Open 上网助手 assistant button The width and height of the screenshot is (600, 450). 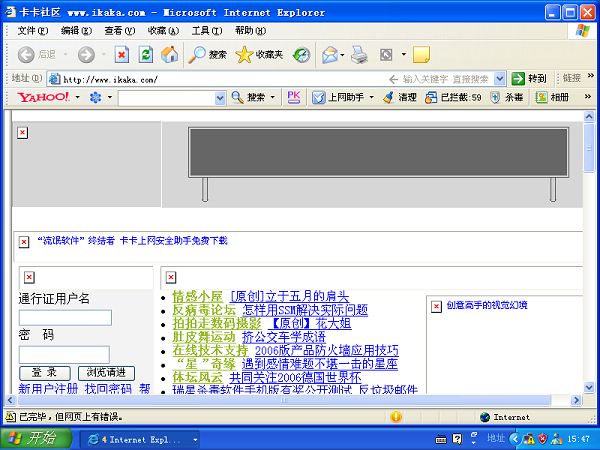tap(338, 98)
